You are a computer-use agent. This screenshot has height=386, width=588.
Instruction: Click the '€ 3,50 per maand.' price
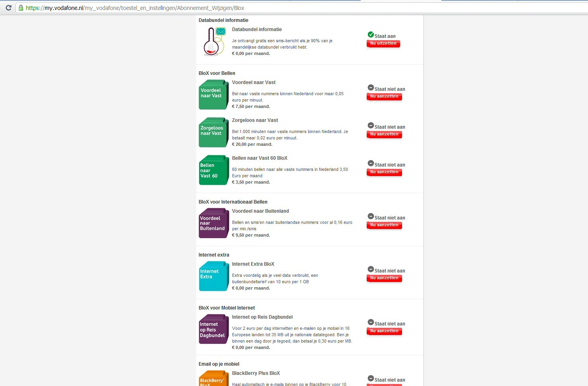(x=251, y=182)
